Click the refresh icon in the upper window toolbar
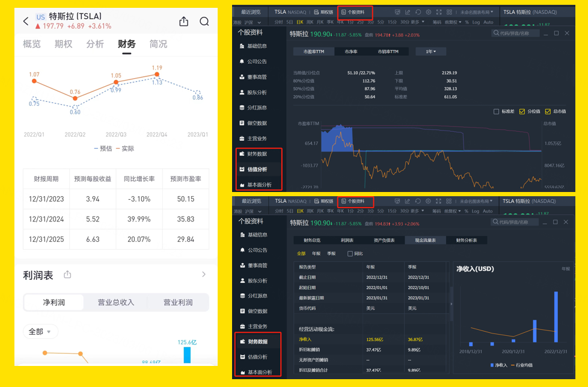The width and height of the screenshot is (588, 387). 418,12
